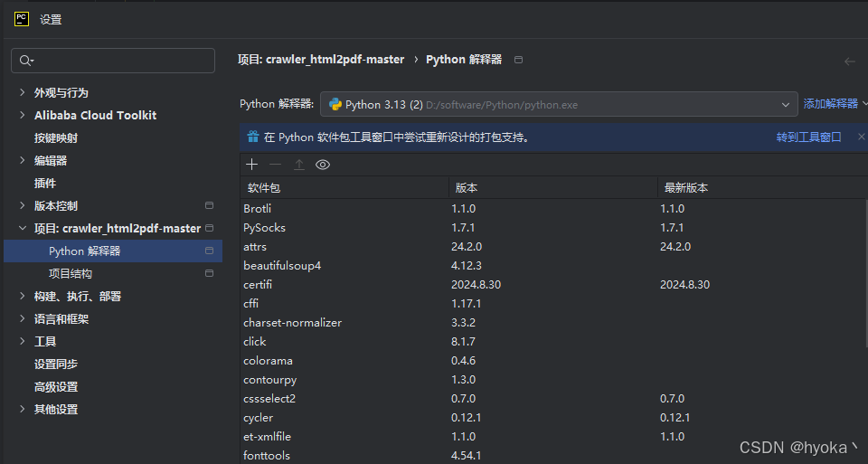Viewport: 868px width, 464px height.
Task: Select the PySocks package row
Action: (x=552, y=228)
